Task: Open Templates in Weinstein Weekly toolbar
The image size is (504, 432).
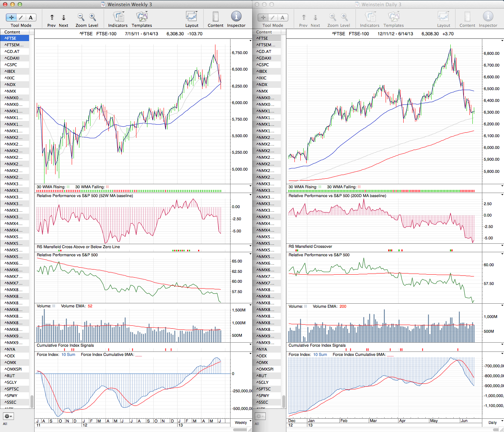Action: click(142, 17)
